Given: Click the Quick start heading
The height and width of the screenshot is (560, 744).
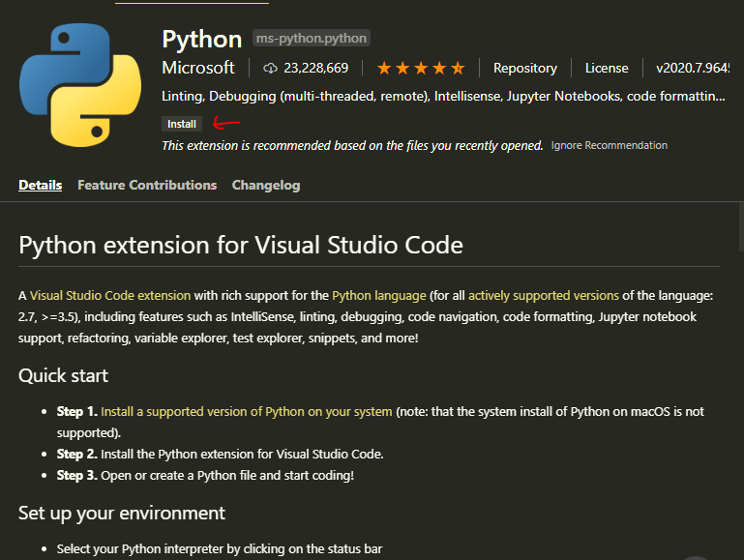Looking at the screenshot, I should point(63,376).
